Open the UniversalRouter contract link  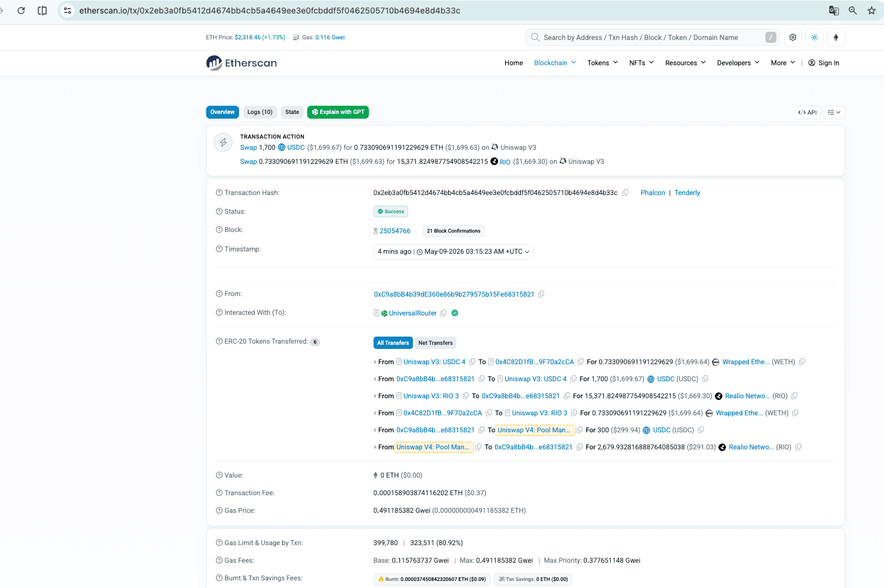coord(413,313)
